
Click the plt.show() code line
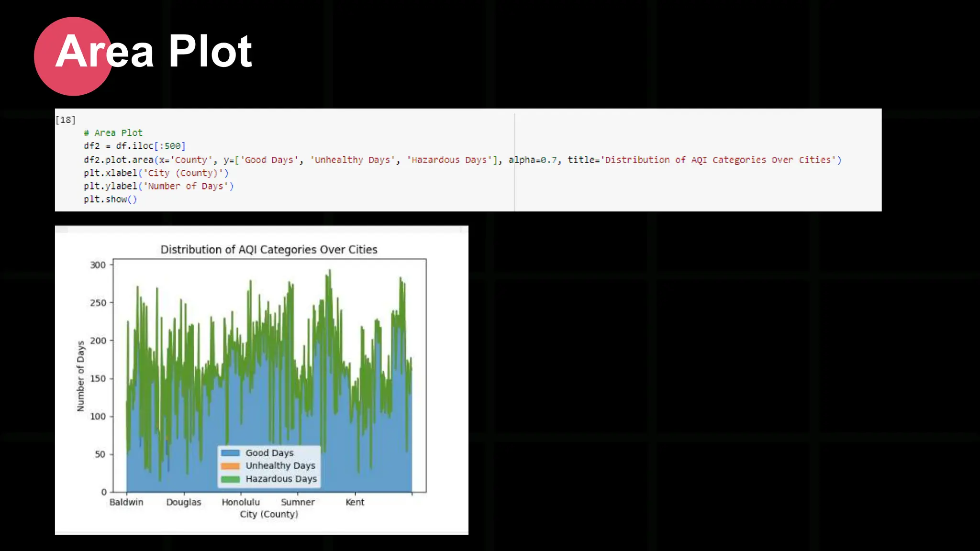110,199
